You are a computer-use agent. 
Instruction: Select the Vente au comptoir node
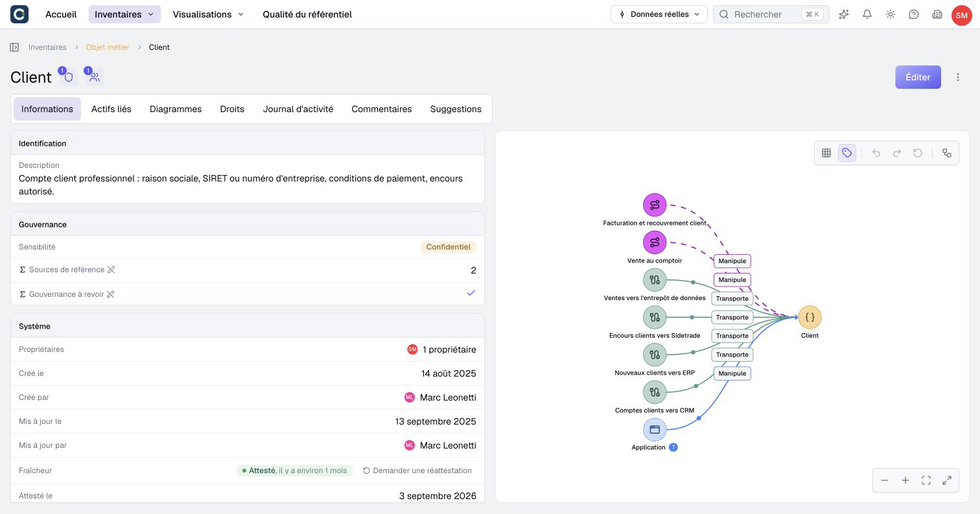click(x=655, y=242)
